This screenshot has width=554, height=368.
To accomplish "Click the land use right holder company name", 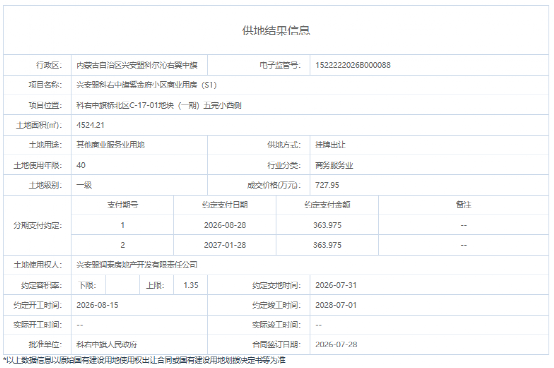I will pyautogui.click(x=137, y=265).
